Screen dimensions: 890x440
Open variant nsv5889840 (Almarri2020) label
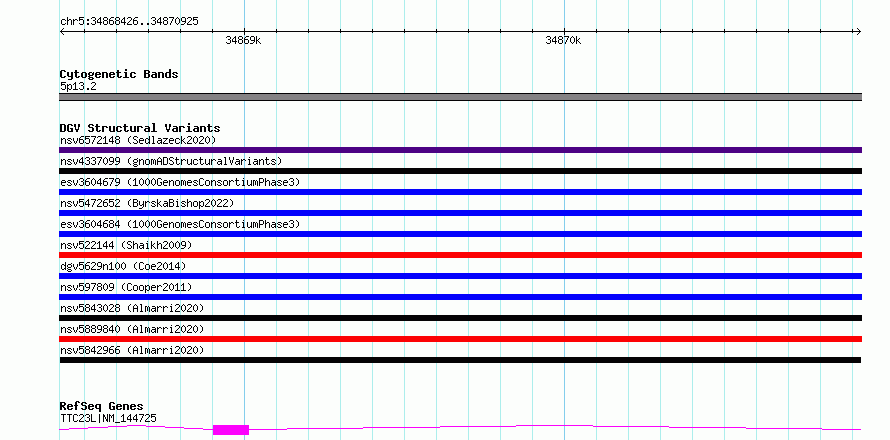pyautogui.click(x=132, y=329)
